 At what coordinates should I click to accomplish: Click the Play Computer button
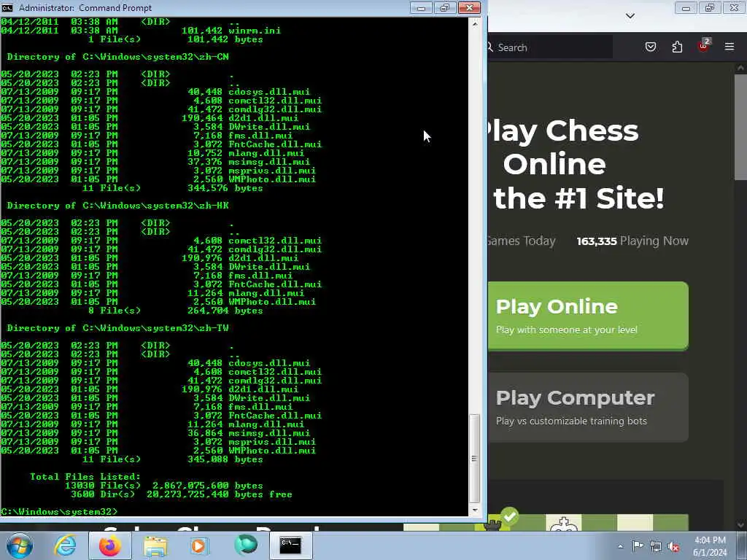click(x=588, y=407)
